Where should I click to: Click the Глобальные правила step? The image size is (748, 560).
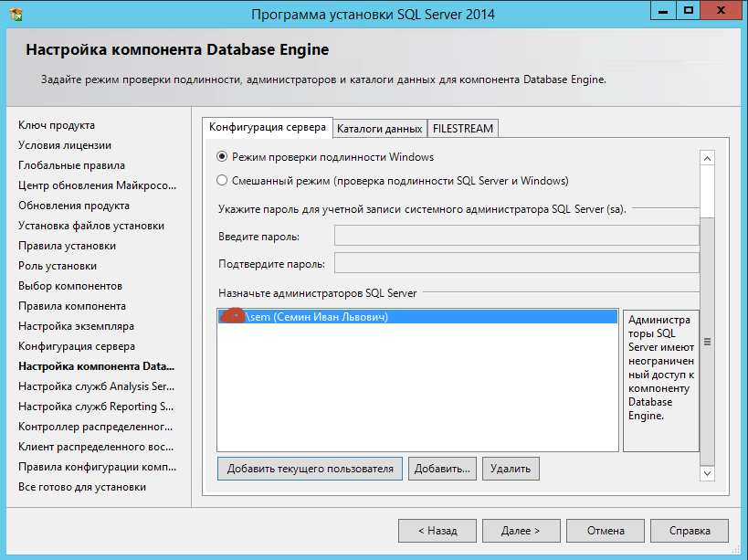[71, 165]
